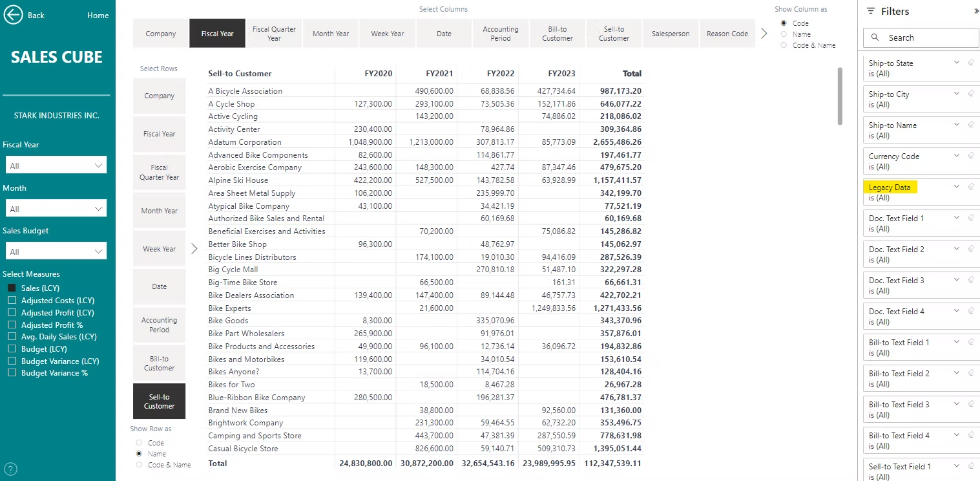Click the right arrow next to Reason Code

[x=764, y=34]
